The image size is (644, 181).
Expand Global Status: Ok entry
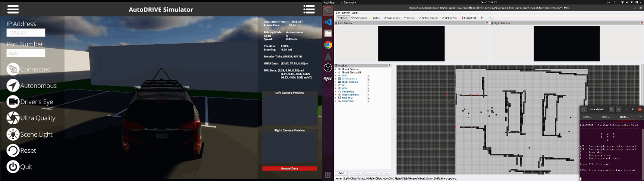(x=336, y=72)
